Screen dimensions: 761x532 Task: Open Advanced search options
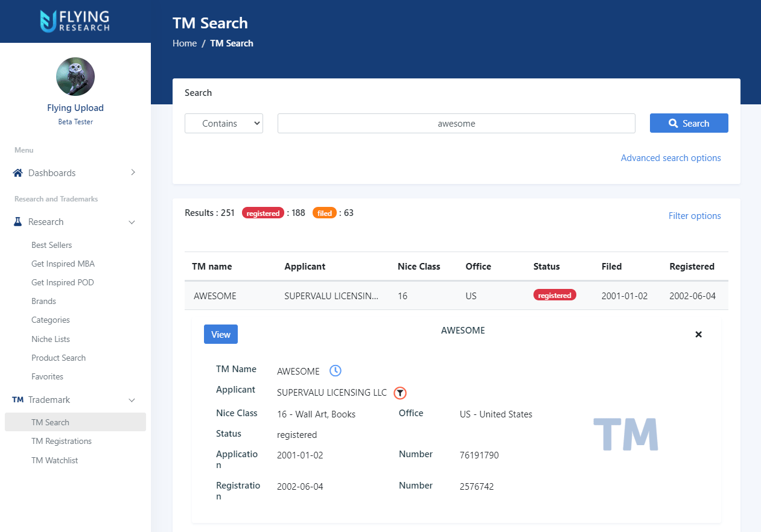click(x=671, y=158)
